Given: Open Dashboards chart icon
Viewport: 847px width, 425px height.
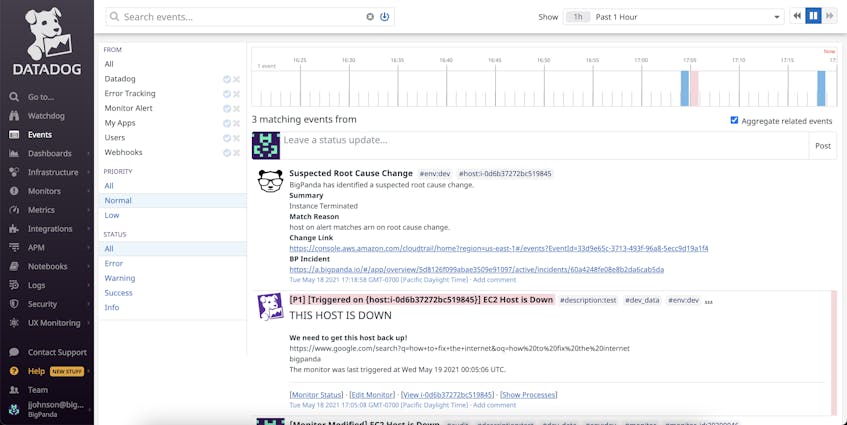Looking at the screenshot, I should coord(14,153).
